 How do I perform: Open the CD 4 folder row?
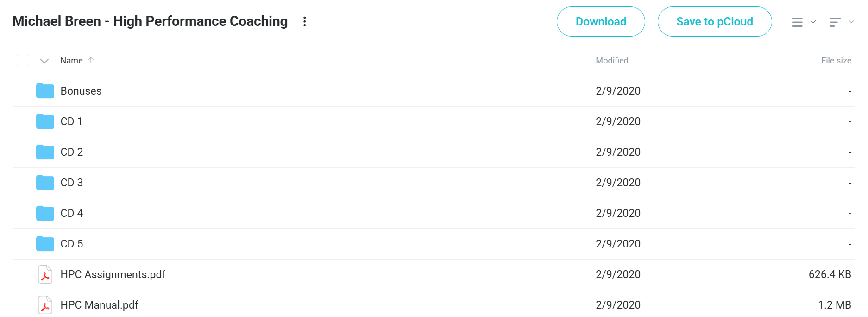434,213
